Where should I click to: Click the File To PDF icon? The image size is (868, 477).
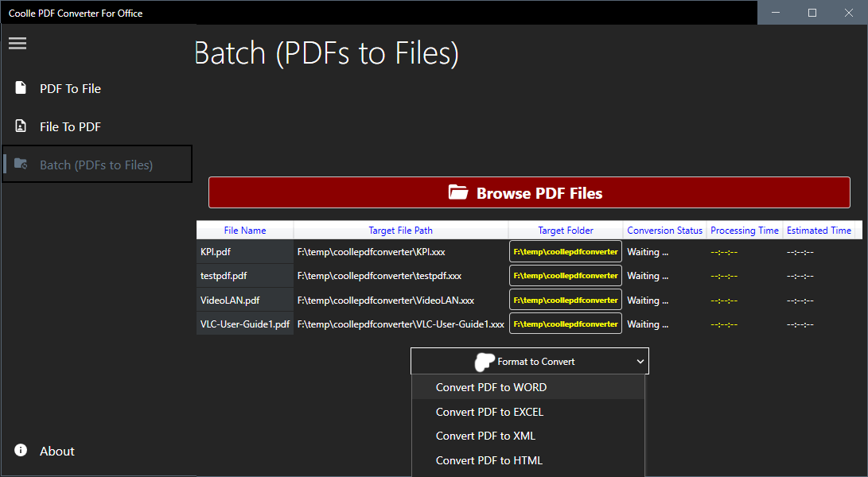[x=21, y=126]
